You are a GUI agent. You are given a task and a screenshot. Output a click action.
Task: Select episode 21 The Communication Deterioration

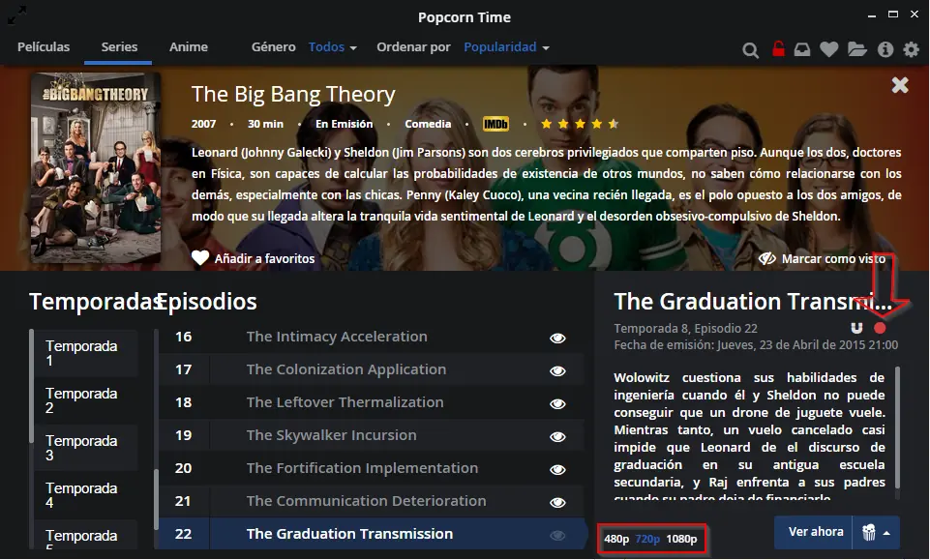click(x=372, y=501)
